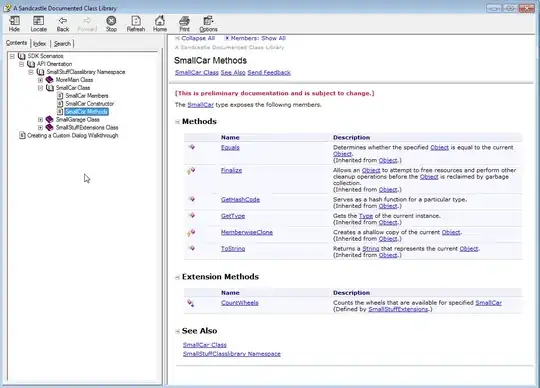Collapse the Methods section heading
This screenshot has height=388, width=540.
pos(177,122)
